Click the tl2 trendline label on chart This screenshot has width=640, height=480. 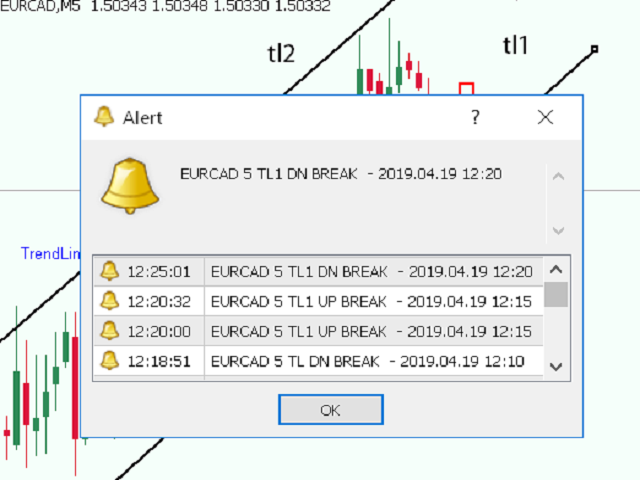(281, 53)
